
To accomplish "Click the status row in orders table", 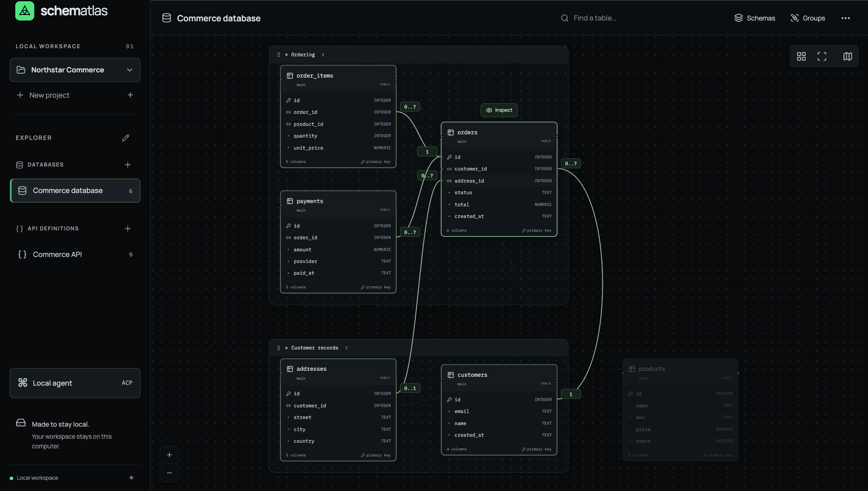I will coord(499,193).
